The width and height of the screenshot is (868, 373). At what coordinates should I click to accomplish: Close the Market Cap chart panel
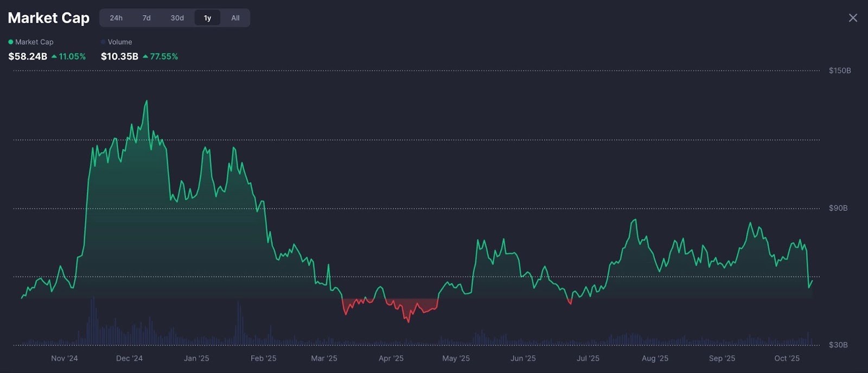[x=853, y=18]
